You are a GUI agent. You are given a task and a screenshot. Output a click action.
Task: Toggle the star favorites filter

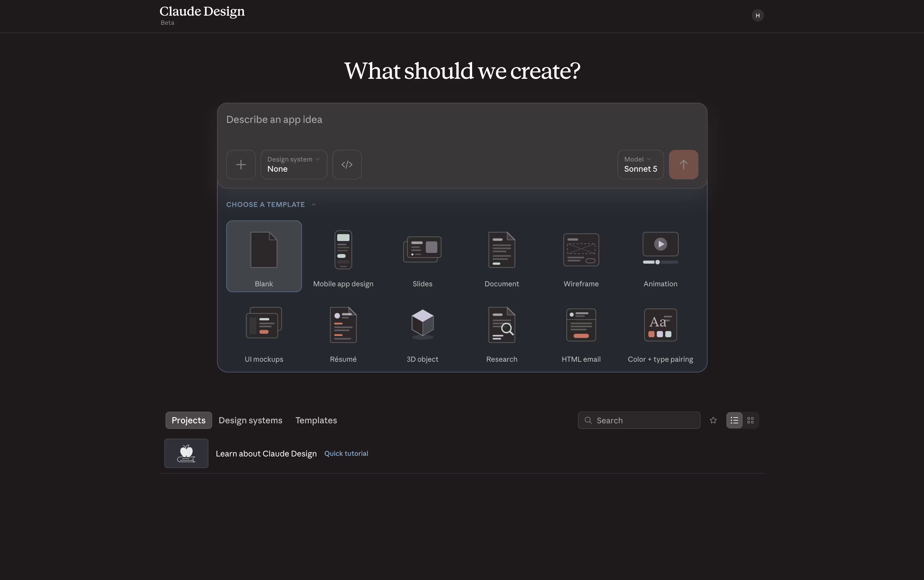(713, 420)
